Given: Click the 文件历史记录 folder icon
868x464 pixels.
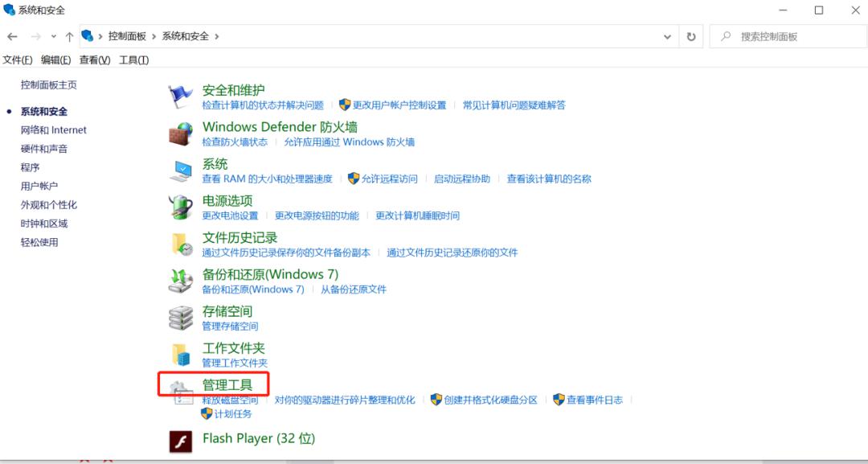Looking at the screenshot, I should tap(181, 244).
